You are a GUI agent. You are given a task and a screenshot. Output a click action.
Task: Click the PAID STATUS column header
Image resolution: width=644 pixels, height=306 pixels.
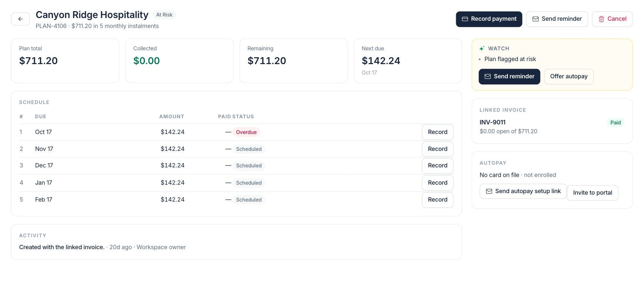point(236,116)
